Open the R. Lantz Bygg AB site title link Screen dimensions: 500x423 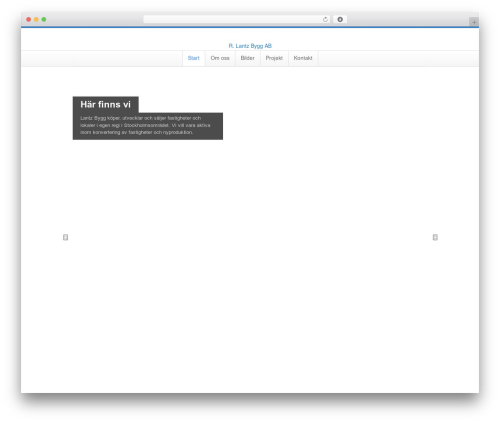250,46
